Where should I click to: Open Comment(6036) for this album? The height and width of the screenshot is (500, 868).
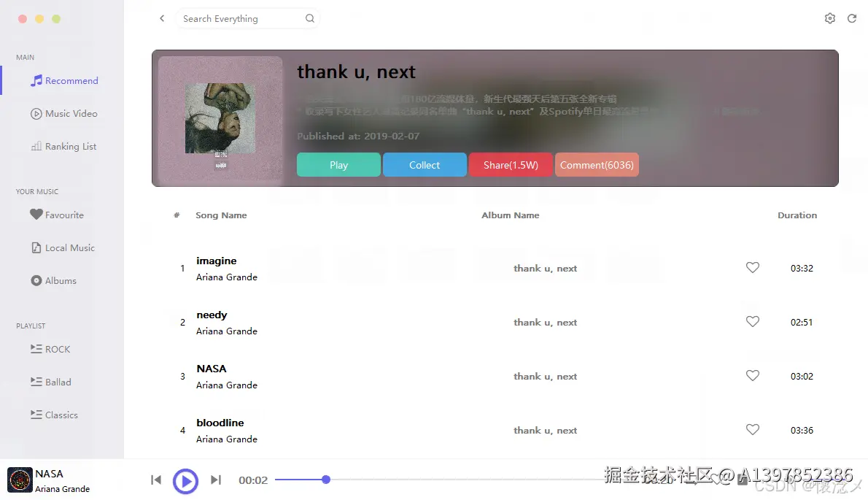click(597, 165)
